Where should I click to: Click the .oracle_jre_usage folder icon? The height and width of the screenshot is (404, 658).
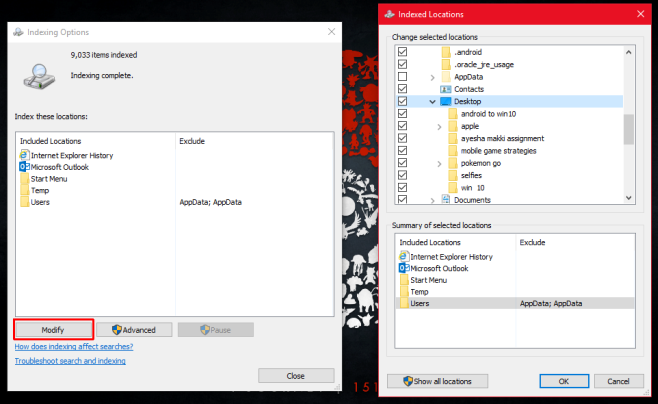point(446,64)
